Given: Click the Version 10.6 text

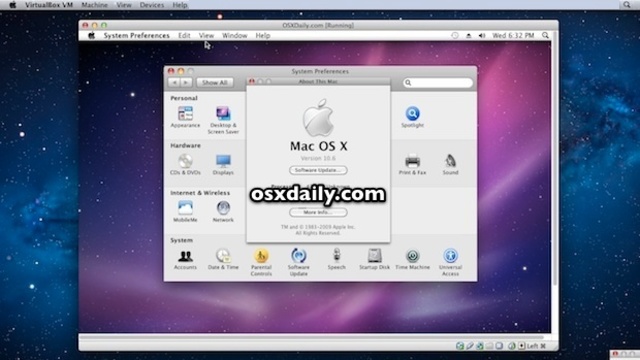Looking at the screenshot, I should (x=318, y=158).
